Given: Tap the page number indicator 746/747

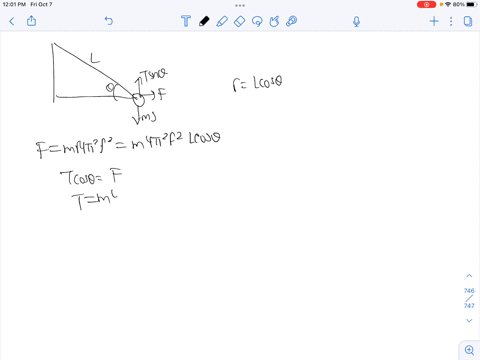Looking at the screenshot, I should pos(469,298).
